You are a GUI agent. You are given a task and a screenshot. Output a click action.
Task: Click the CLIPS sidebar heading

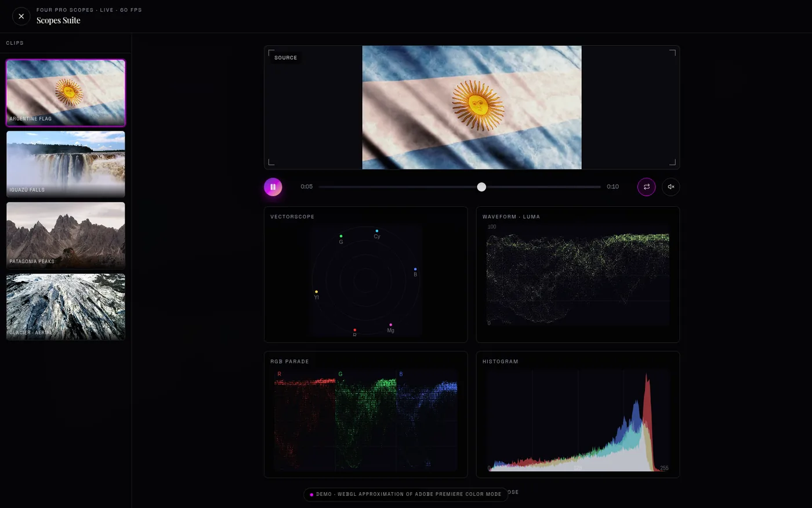click(x=15, y=43)
